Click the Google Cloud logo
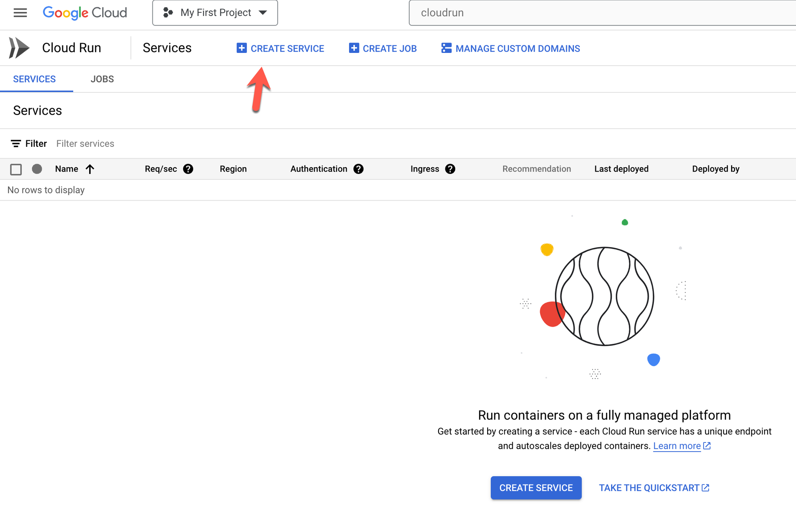The image size is (796, 532). click(x=85, y=13)
